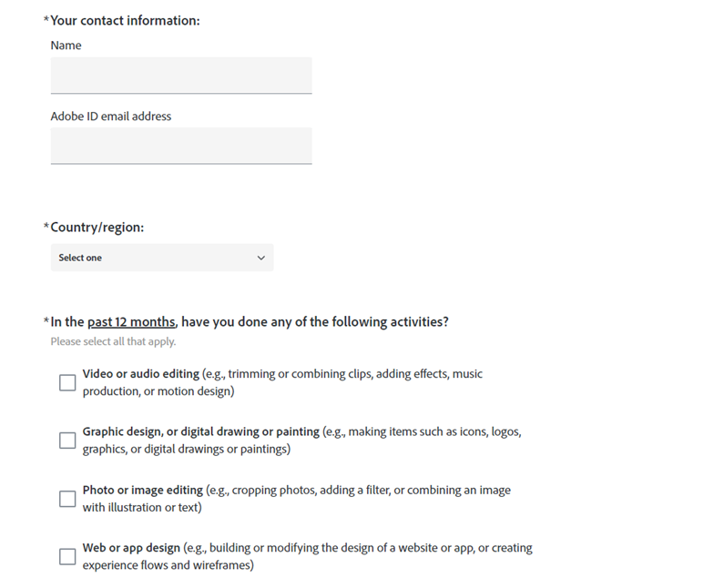Tick the Graphic design or digital drawing checkbox
Viewport: 714px width, 588px height.
click(67, 441)
